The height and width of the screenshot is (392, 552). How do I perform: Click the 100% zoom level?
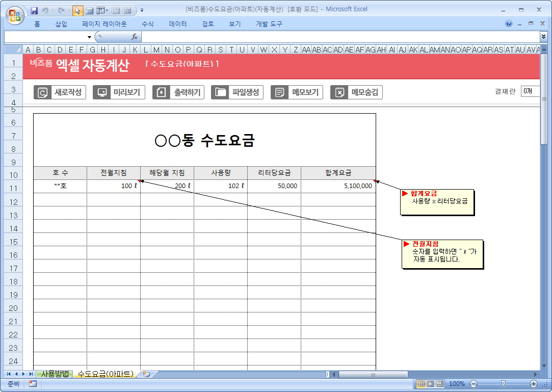pyautogui.click(x=457, y=384)
